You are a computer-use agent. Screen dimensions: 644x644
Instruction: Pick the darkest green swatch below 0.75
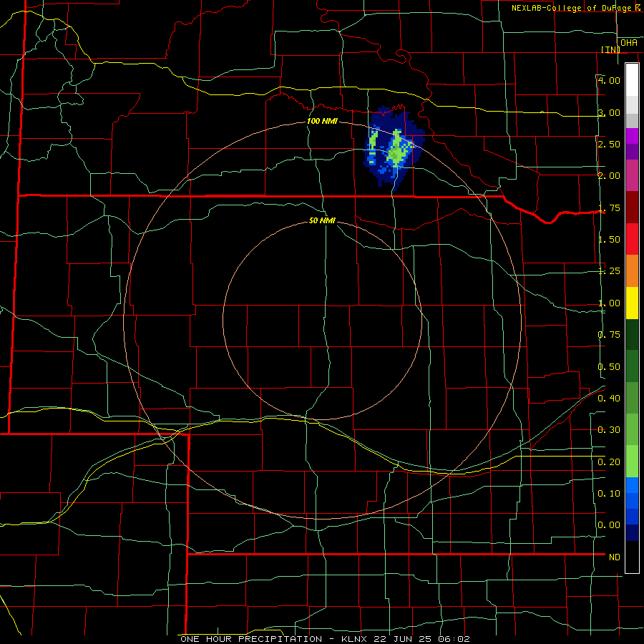tap(632, 334)
